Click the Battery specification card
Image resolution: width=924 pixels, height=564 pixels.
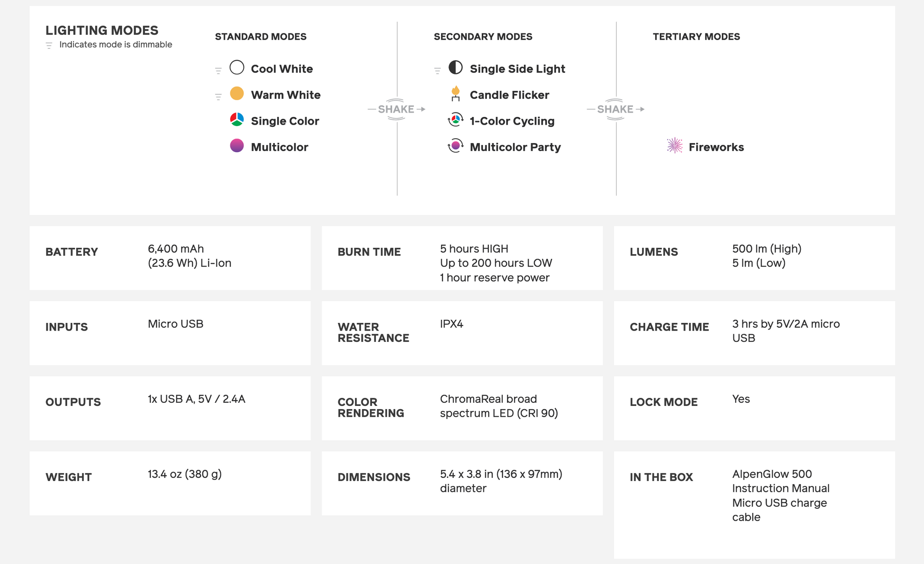coord(170,258)
